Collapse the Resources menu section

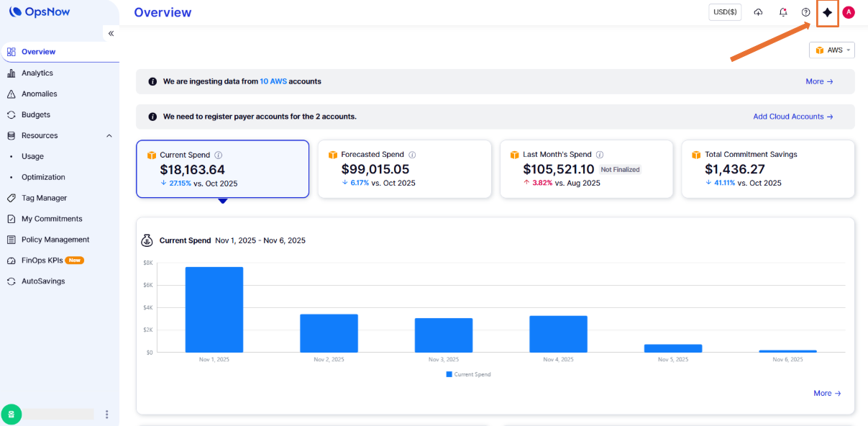(109, 136)
